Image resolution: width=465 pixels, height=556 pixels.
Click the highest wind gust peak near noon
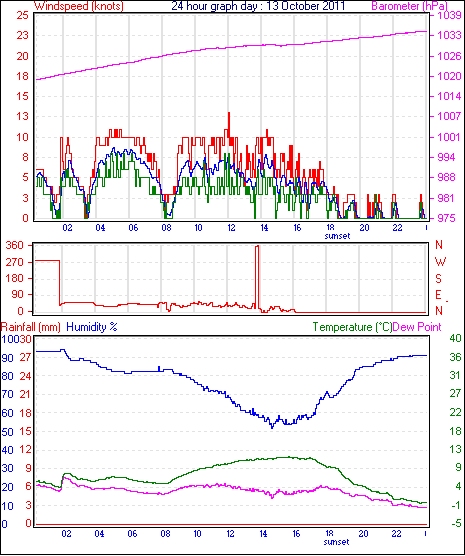point(229,113)
